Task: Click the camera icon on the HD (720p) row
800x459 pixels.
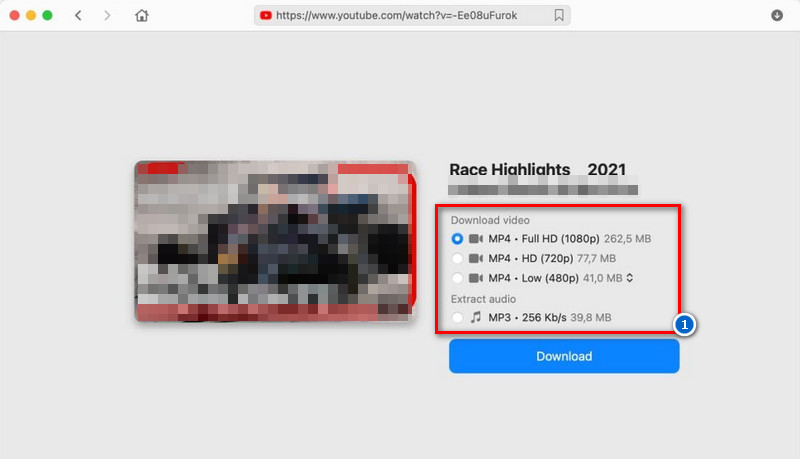Action: 476,258
